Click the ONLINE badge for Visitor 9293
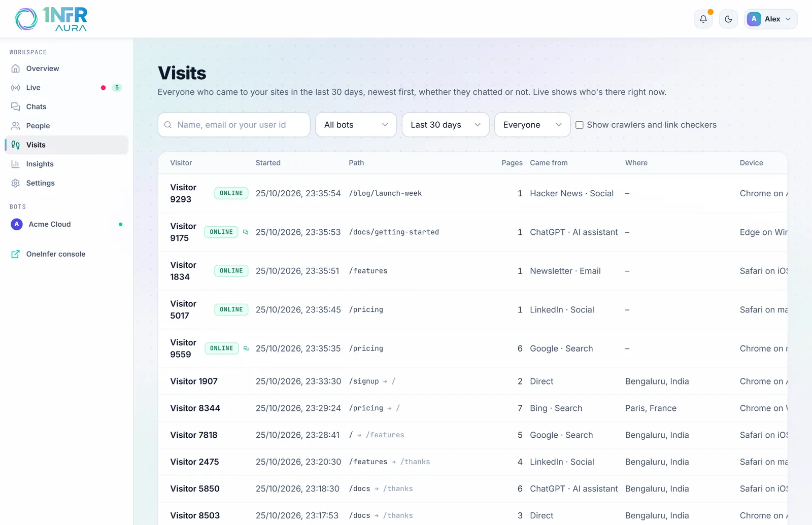Viewport: 812px width, 525px height. coord(231,193)
